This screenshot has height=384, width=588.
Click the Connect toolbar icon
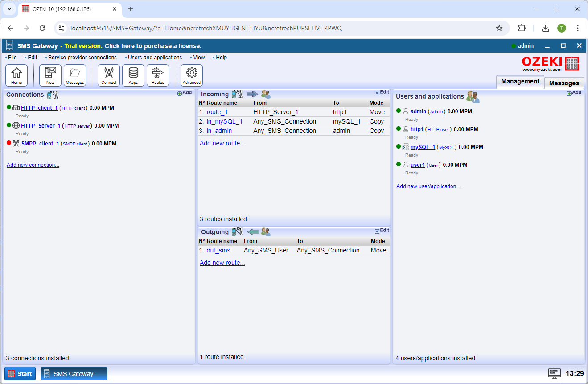(x=108, y=75)
